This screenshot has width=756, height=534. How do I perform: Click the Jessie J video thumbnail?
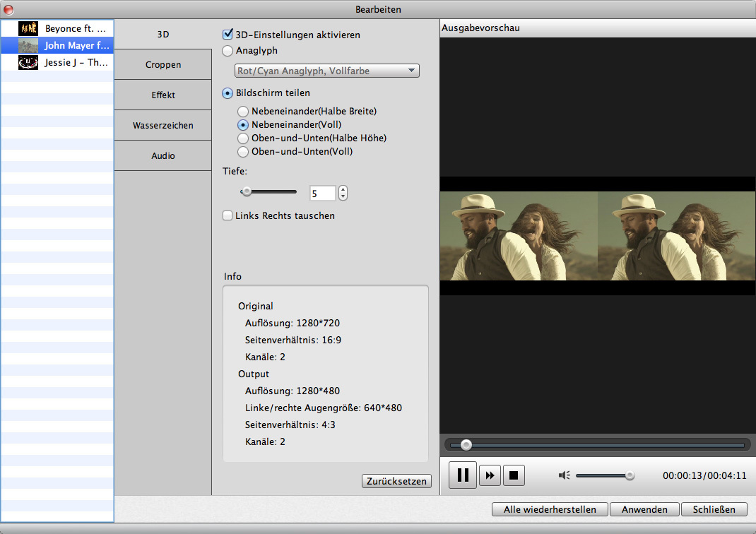click(x=28, y=62)
